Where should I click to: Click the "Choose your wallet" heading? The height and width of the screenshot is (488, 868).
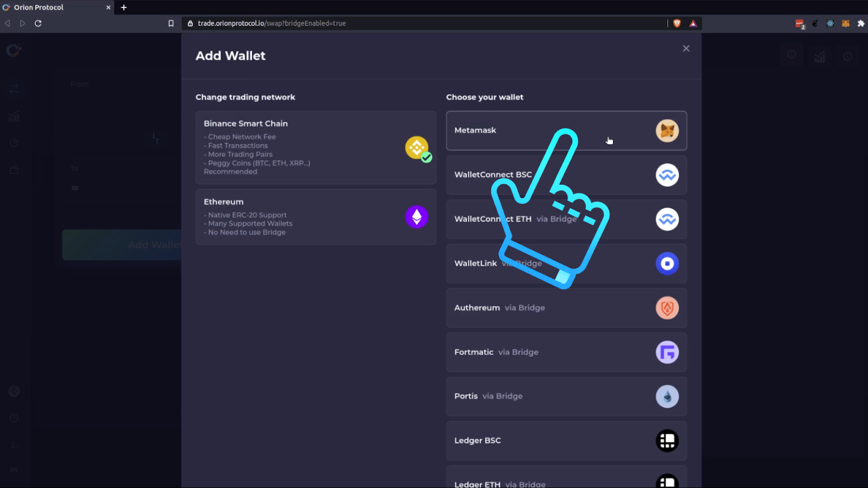pyautogui.click(x=485, y=97)
